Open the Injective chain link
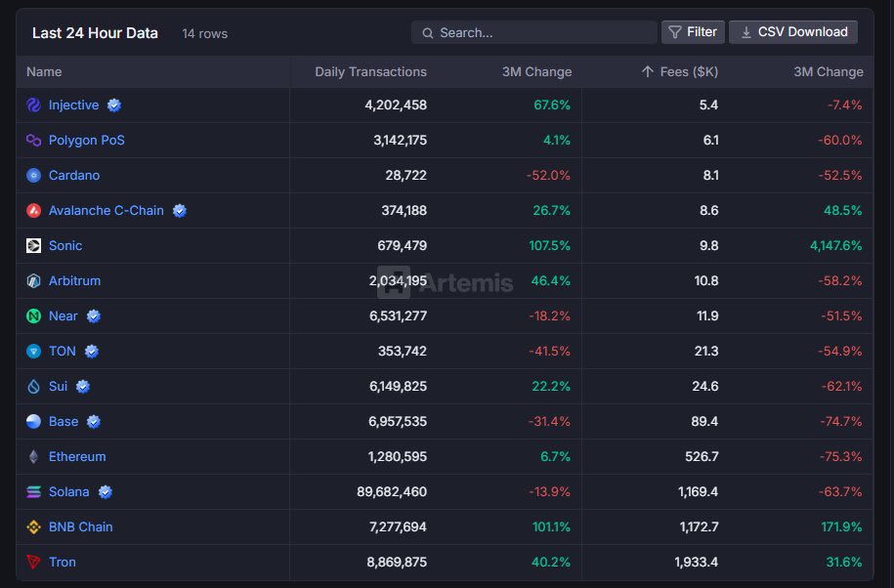 pos(73,105)
